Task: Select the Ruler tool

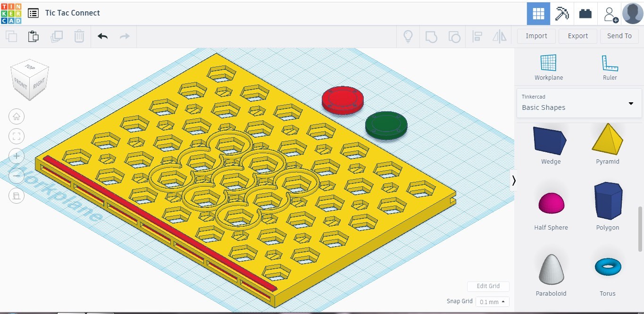Action: coord(610,67)
